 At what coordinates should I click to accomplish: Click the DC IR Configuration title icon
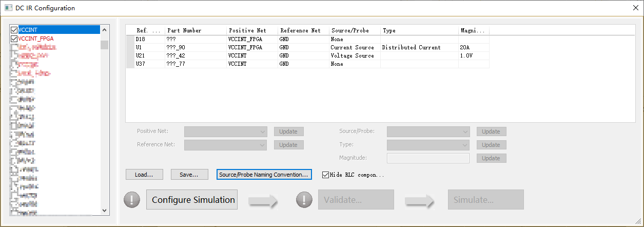point(9,8)
